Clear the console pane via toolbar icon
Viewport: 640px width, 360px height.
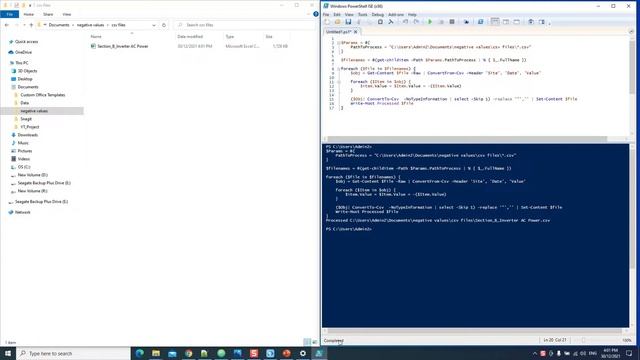(391, 22)
